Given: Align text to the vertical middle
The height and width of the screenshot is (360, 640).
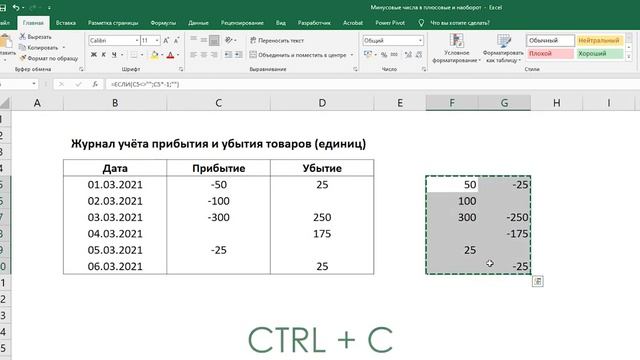Looking at the screenshot, I should [x=204, y=40].
